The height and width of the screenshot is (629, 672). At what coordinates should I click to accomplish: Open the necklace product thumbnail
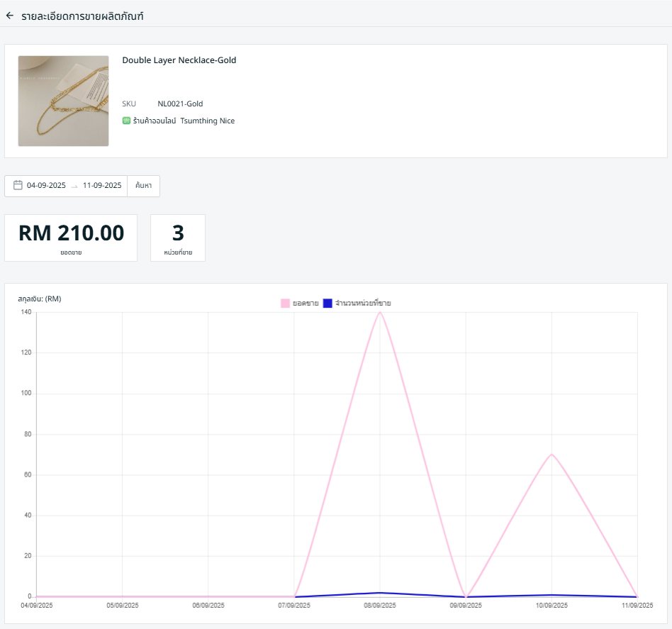click(63, 101)
